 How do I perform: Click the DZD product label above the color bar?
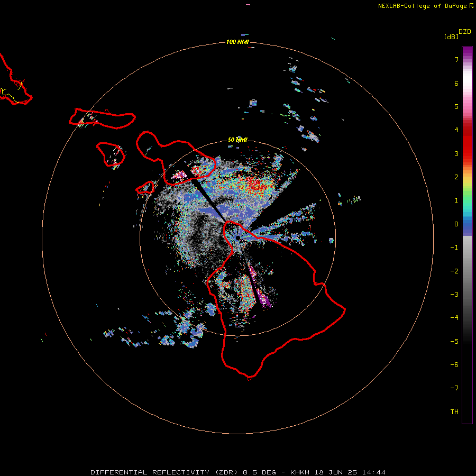[x=465, y=32]
